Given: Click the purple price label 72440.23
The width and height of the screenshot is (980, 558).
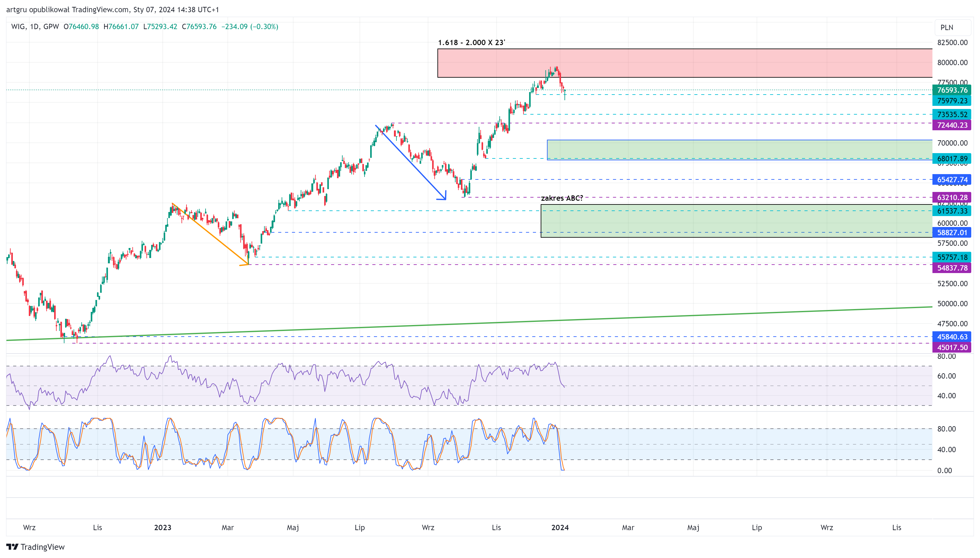Looking at the screenshot, I should [952, 125].
